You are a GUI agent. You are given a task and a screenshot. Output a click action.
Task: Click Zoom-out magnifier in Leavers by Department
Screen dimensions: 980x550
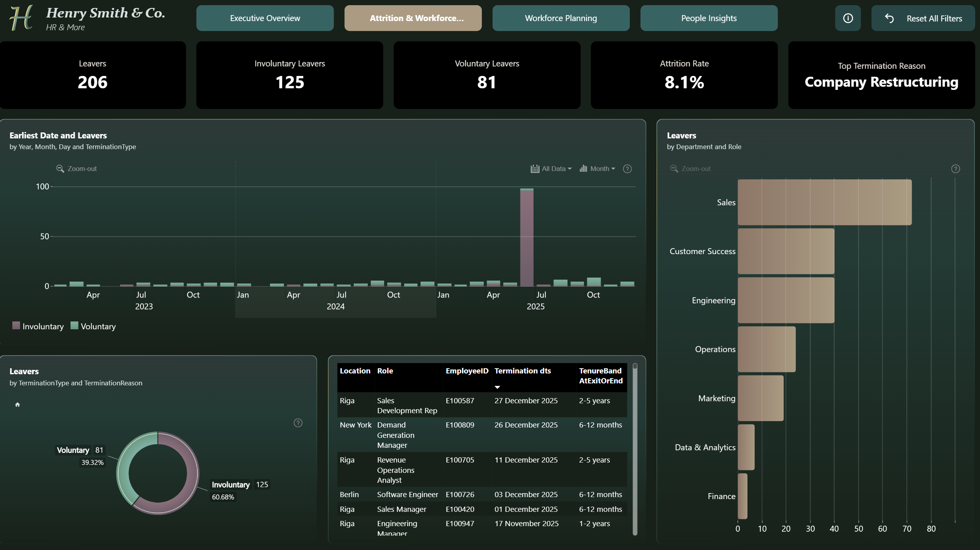point(674,169)
